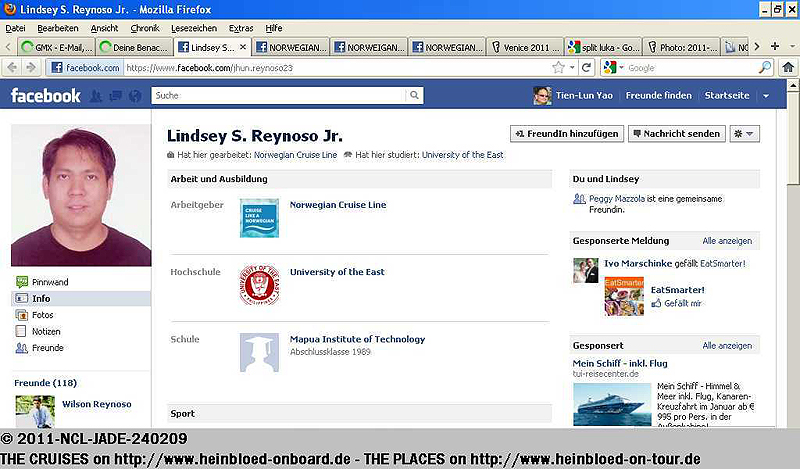Open Wilson Reynoso friend link
This screenshot has width=800, height=469.
[96, 404]
